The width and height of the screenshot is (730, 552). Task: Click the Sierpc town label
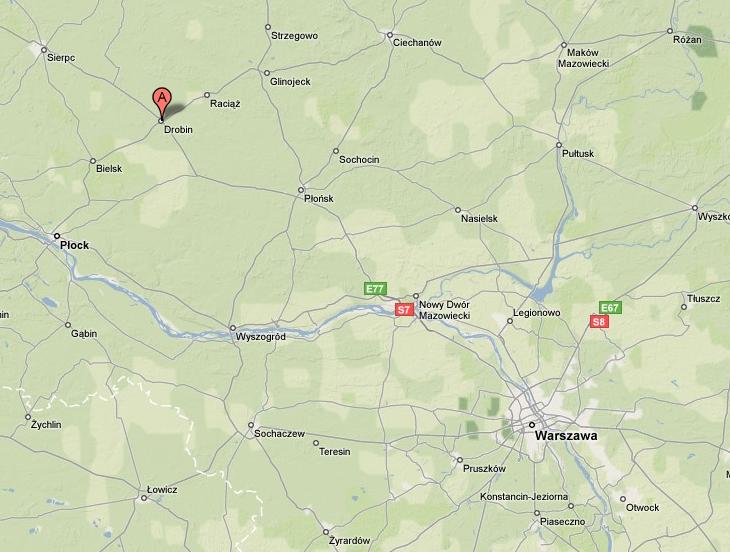pyautogui.click(x=61, y=58)
